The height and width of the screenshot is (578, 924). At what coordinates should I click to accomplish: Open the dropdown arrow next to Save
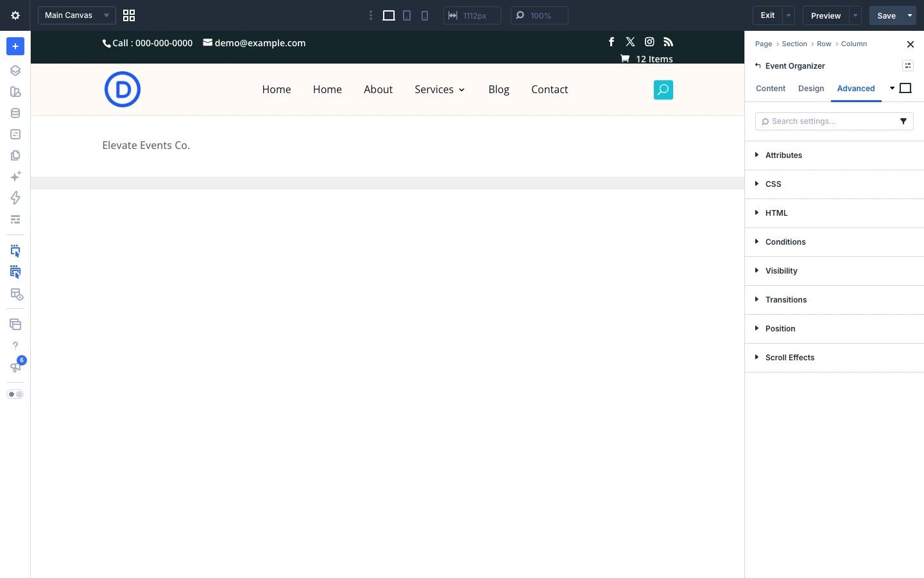pos(910,15)
